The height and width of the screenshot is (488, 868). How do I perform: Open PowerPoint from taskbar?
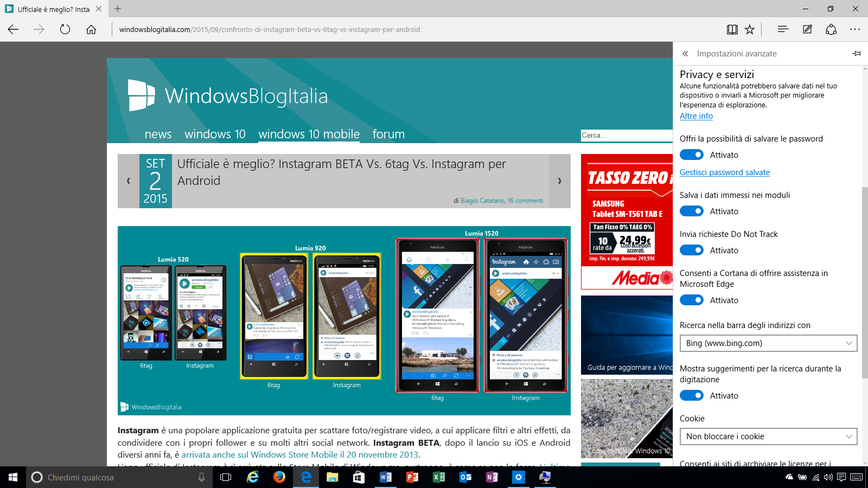point(412,477)
